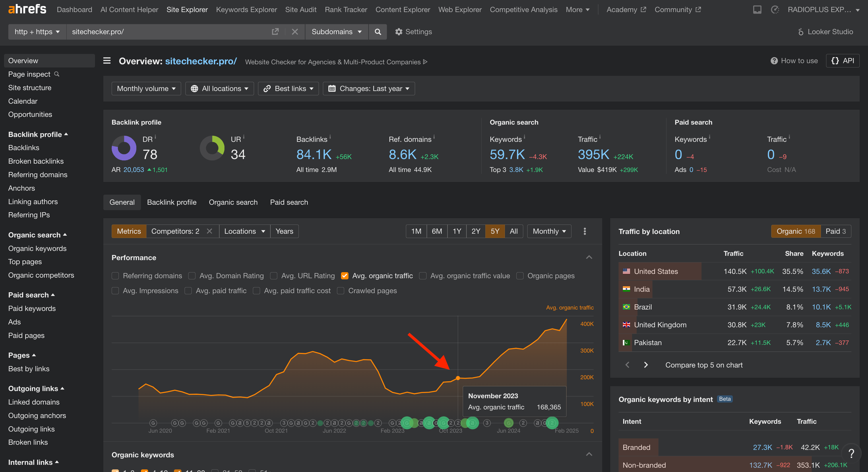Click Compare top 5 on chart

coord(704,365)
